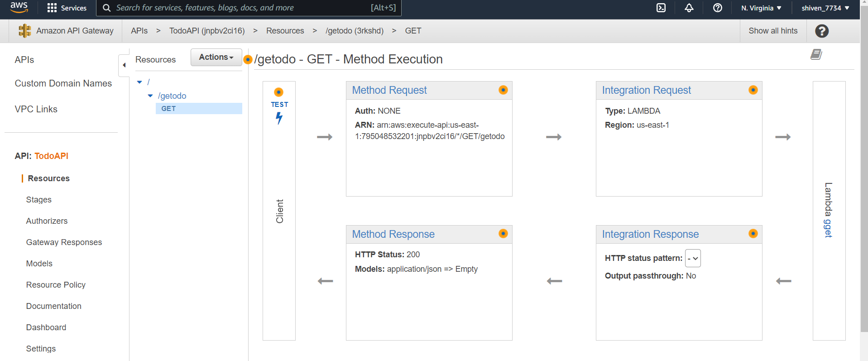Open Stages in the API menu
The width and height of the screenshot is (868, 361).
tap(38, 200)
